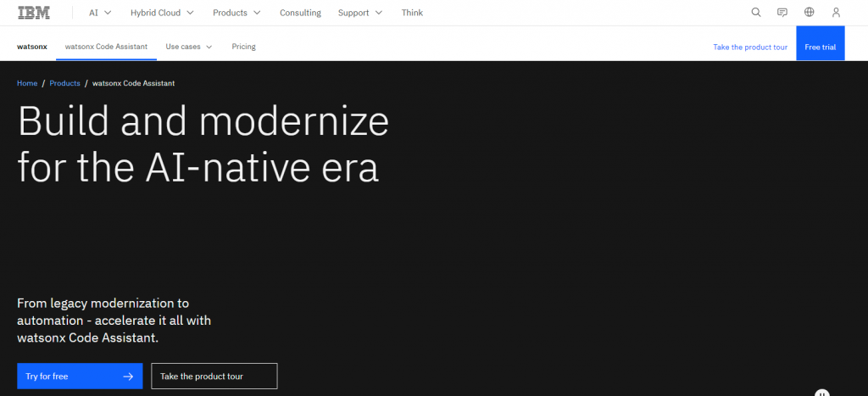Open the Consulting menu item
This screenshot has width=868, height=396.
point(300,13)
